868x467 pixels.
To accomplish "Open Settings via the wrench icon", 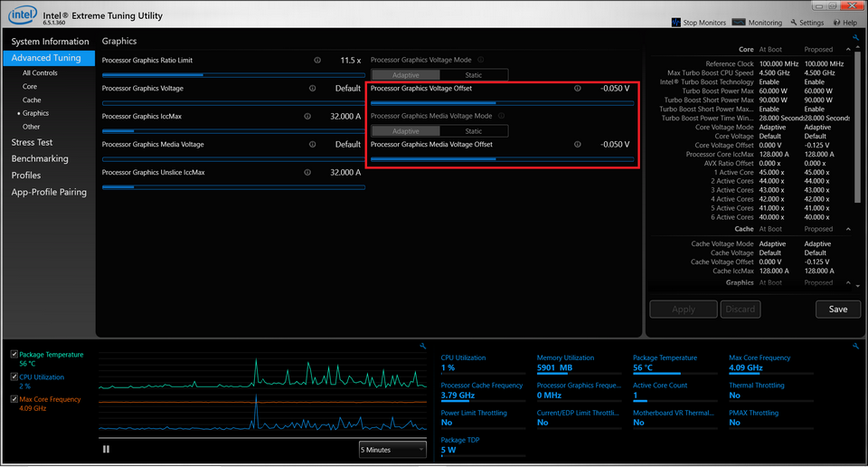I will 793,23.
